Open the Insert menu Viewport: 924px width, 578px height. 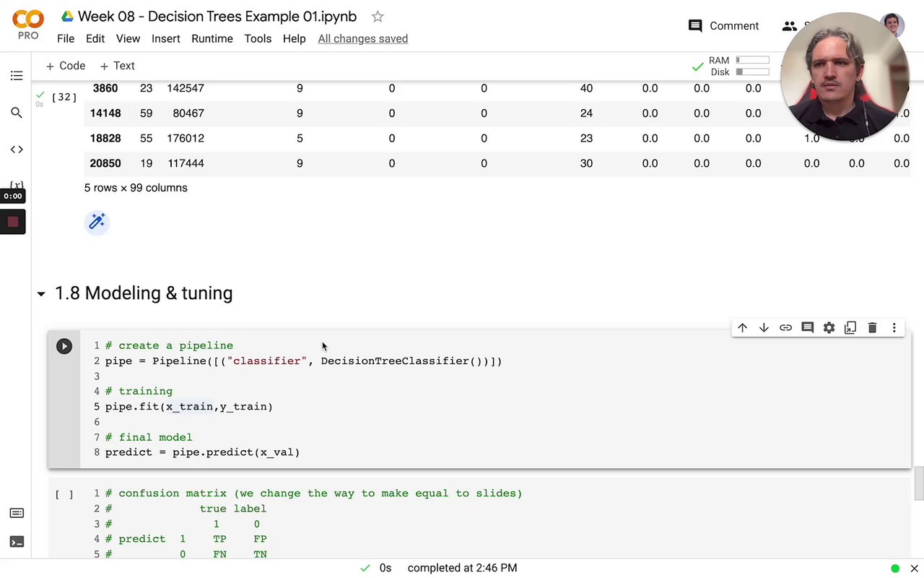pyautogui.click(x=165, y=38)
